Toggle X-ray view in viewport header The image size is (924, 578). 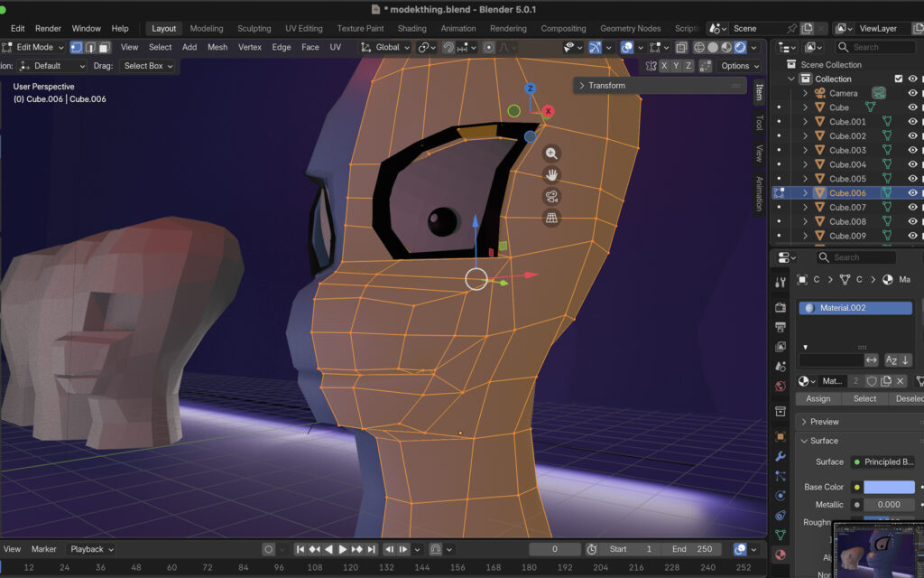(681, 47)
